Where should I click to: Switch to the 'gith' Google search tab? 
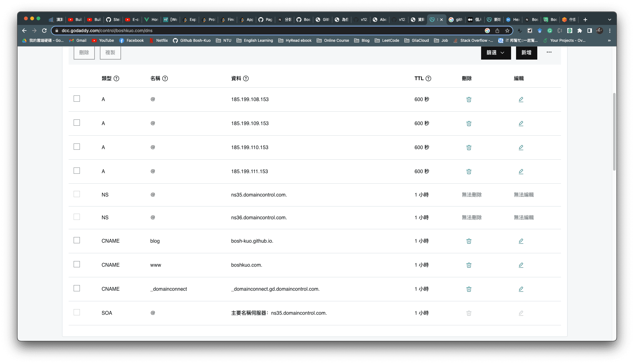456,20
